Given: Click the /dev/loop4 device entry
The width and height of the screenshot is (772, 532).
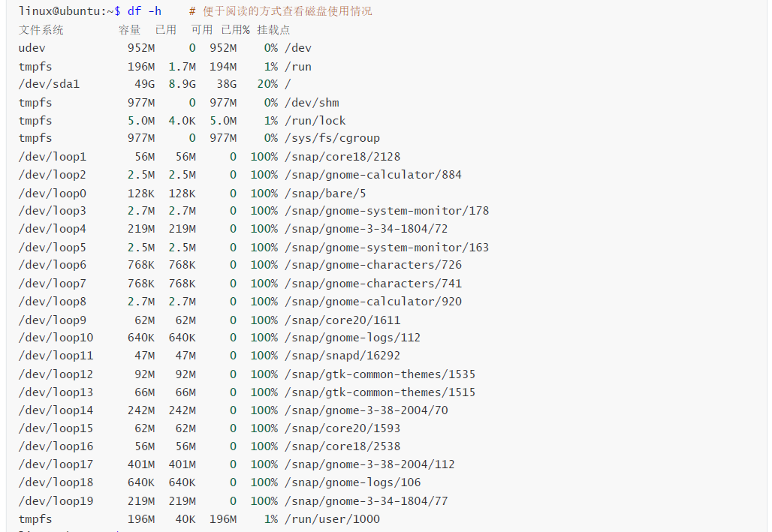Looking at the screenshot, I should (53, 229).
